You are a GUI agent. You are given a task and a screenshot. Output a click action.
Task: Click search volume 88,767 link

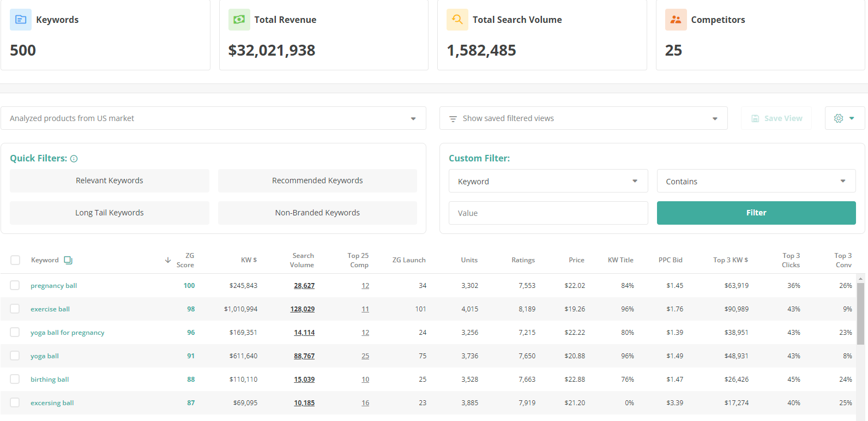304,356
